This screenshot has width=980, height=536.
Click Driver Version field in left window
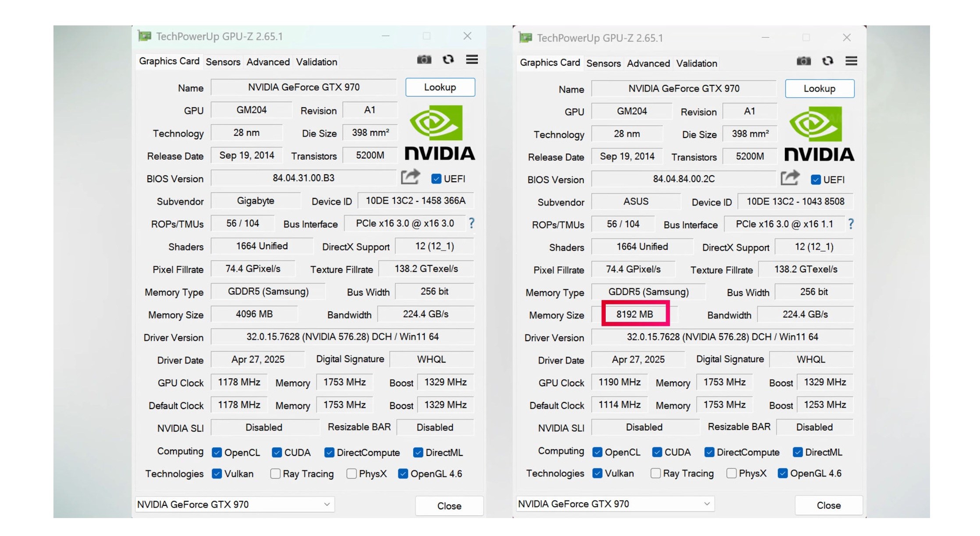pos(342,337)
